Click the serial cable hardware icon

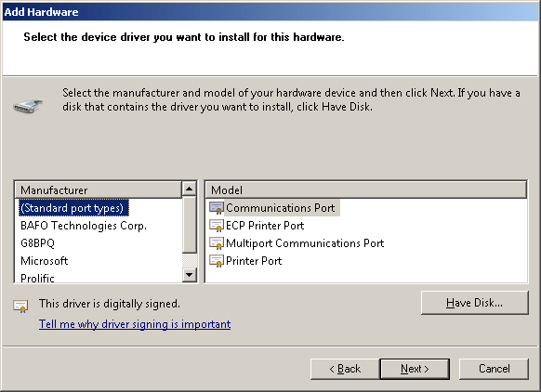[28, 106]
